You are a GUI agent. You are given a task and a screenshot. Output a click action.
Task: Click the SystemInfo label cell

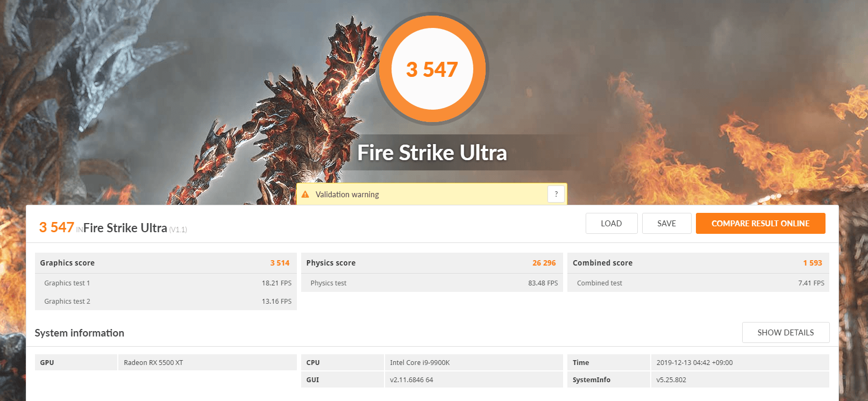608,379
